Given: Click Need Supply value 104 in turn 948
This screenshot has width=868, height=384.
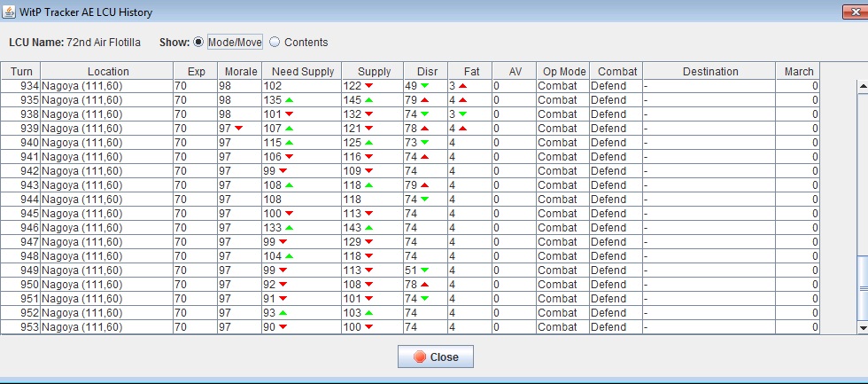Looking at the screenshot, I should tap(302, 256).
